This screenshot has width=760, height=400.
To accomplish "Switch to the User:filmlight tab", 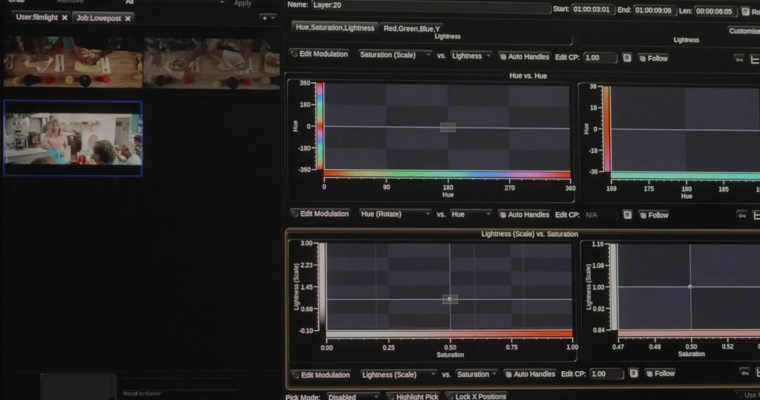I will [37, 17].
